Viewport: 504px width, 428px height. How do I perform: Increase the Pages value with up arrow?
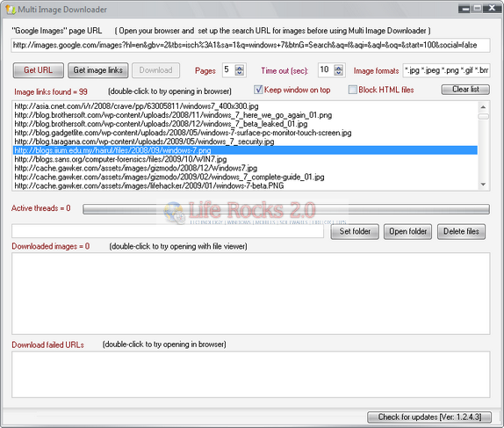coord(240,68)
